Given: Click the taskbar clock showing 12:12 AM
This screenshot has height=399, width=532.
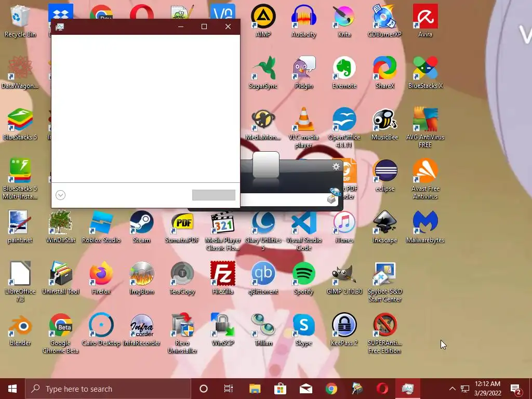Looking at the screenshot, I should click(487, 389).
